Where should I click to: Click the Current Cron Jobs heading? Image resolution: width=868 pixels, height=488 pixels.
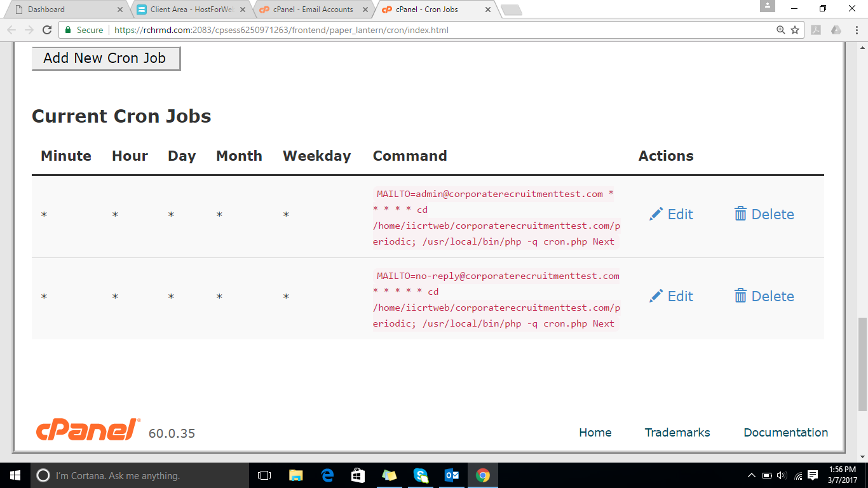[121, 116]
